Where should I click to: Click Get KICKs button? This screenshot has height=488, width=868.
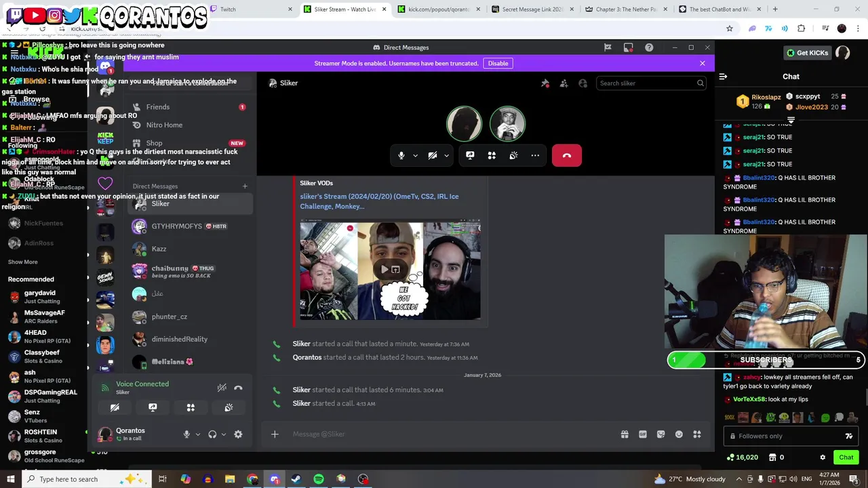tap(807, 53)
